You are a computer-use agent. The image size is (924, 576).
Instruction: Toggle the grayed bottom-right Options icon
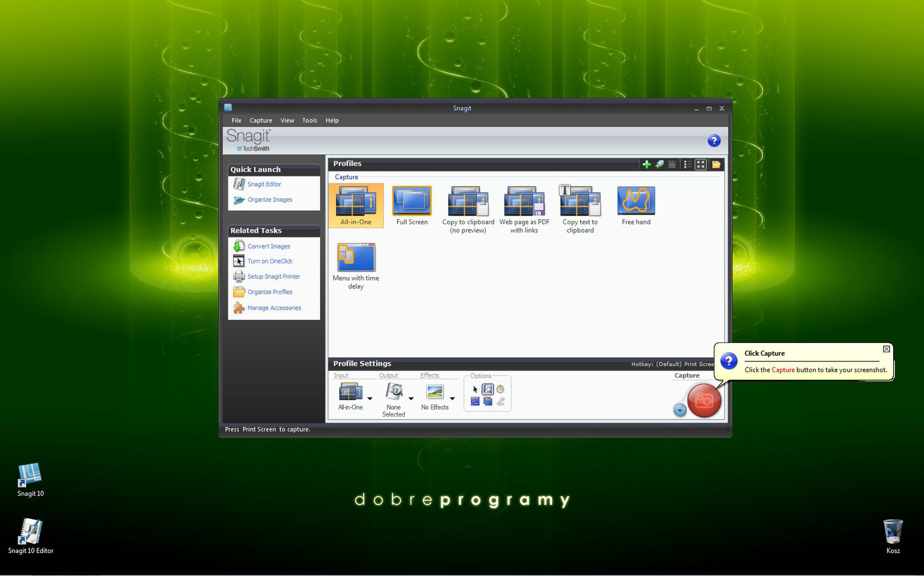pyautogui.click(x=501, y=402)
